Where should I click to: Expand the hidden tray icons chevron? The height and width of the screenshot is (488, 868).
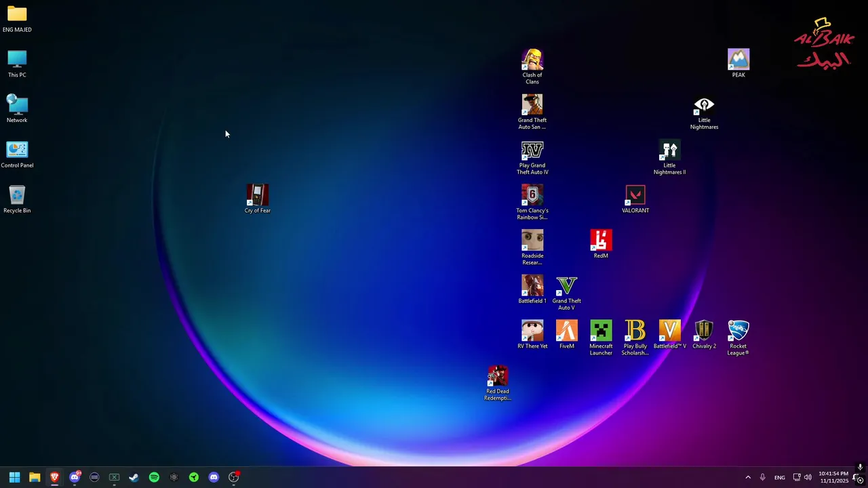(748, 477)
